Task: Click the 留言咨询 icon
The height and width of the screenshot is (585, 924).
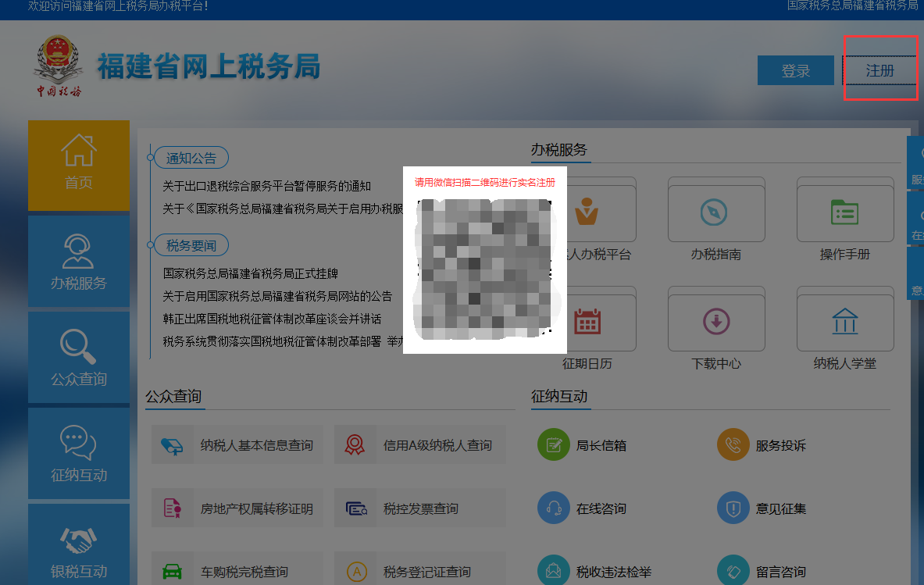Action: (x=733, y=570)
